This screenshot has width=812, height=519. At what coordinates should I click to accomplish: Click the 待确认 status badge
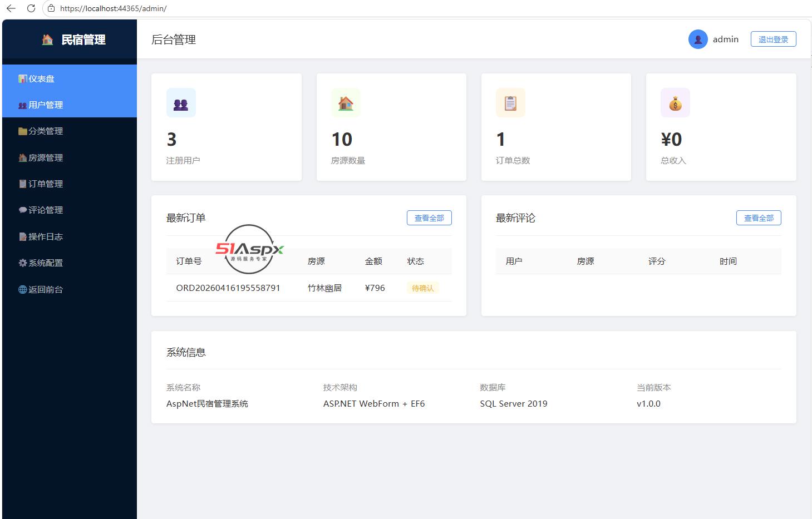(422, 288)
